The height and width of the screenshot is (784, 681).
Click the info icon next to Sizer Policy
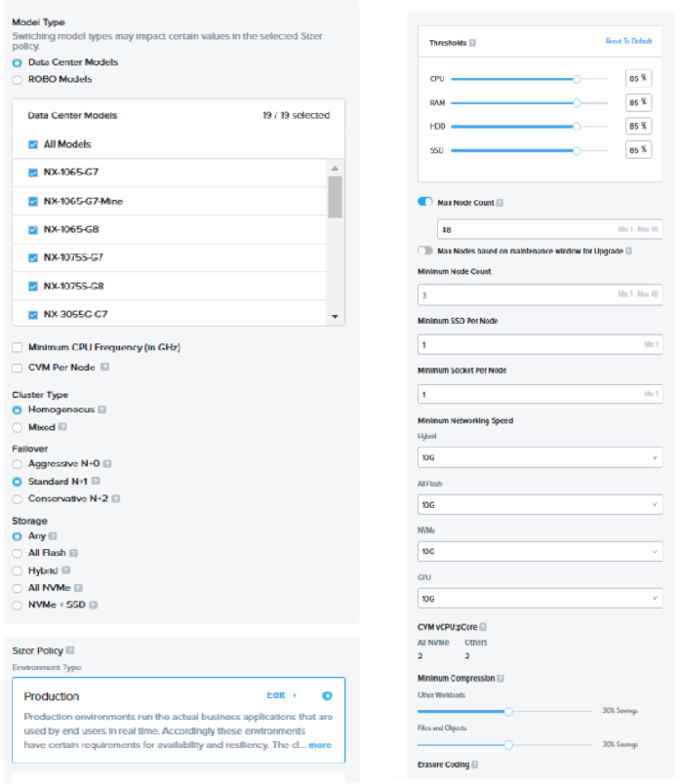(x=70, y=650)
